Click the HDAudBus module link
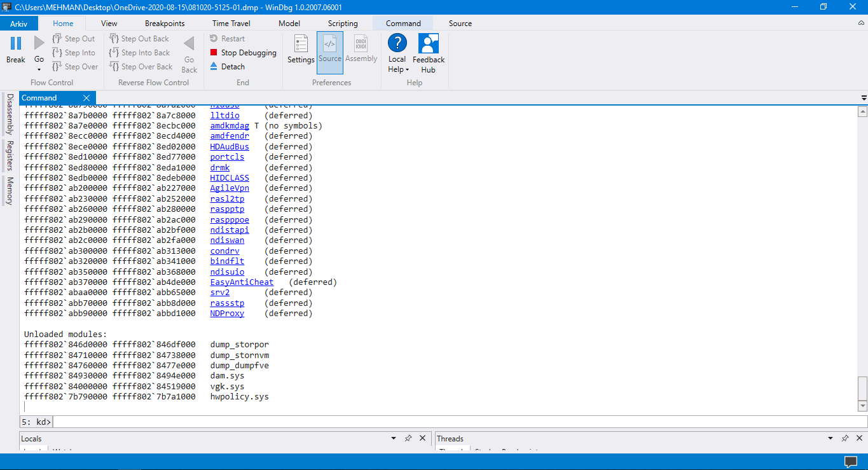Viewport: 868px width, 470px height. 230,147
